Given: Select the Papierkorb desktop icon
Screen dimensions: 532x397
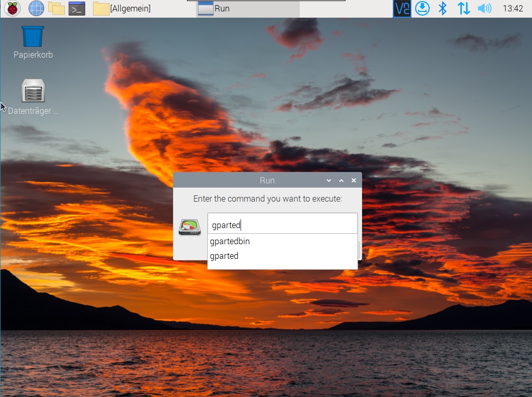Looking at the screenshot, I should pyautogui.click(x=33, y=43).
